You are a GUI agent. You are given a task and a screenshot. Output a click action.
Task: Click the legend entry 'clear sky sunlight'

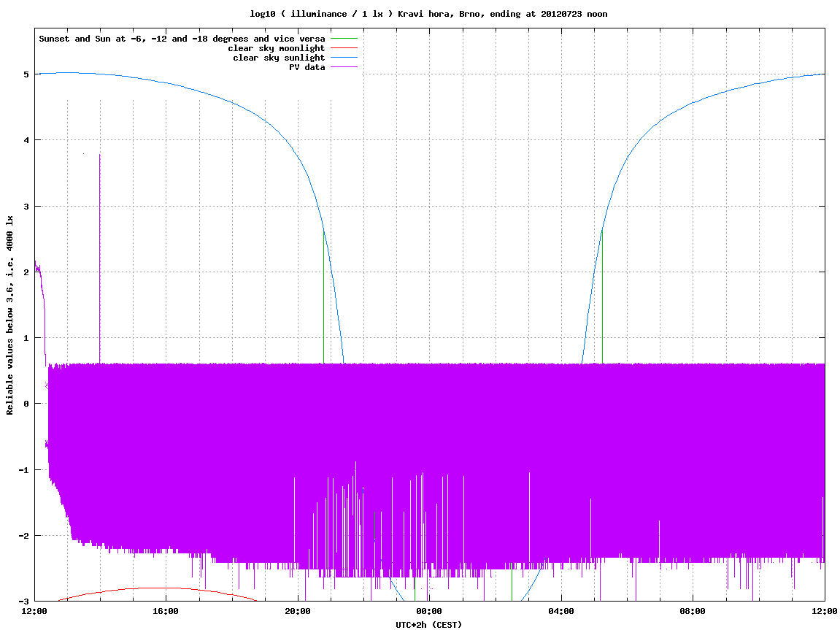pos(279,58)
